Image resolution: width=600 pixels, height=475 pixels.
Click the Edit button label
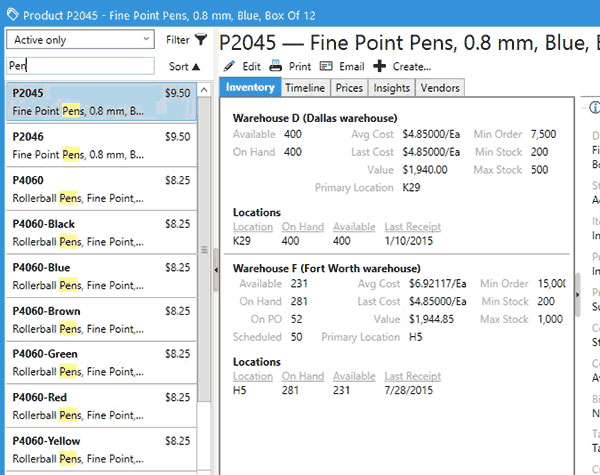pyautogui.click(x=251, y=67)
